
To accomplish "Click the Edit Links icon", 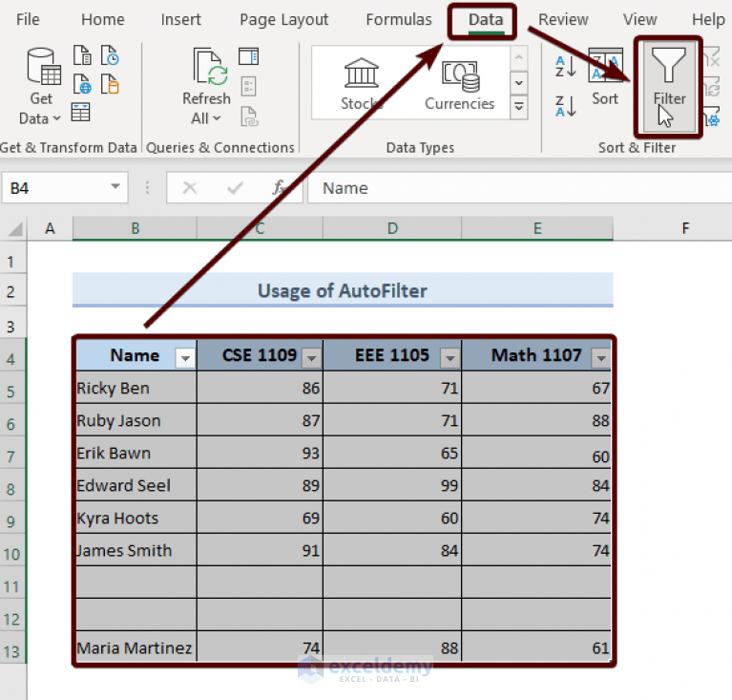I will click(x=249, y=117).
